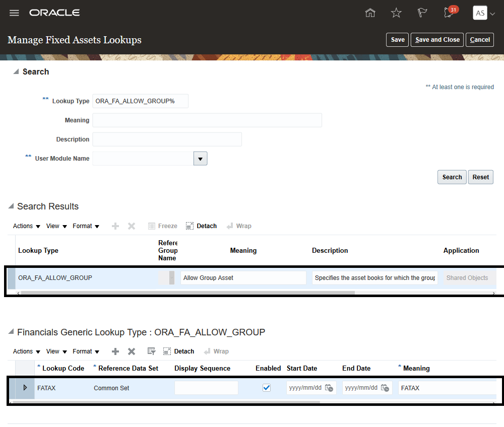Viewport: 504px width, 427px height.
Task: Click the Enabled column header
Action: 268,368
